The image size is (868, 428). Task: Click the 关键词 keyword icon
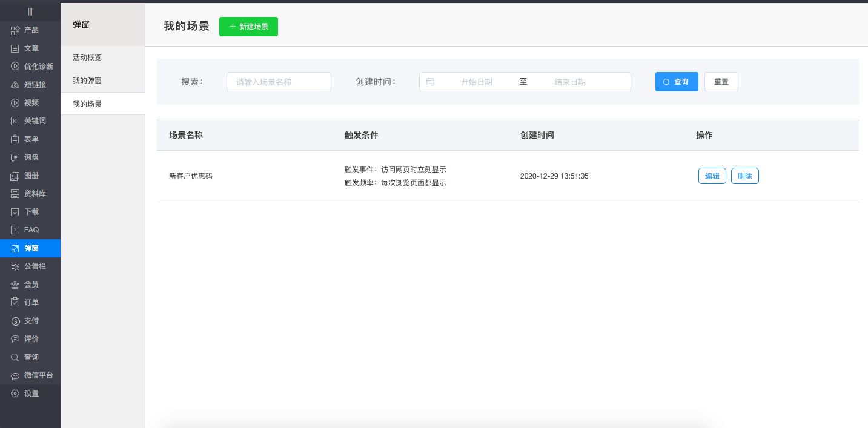(15, 121)
